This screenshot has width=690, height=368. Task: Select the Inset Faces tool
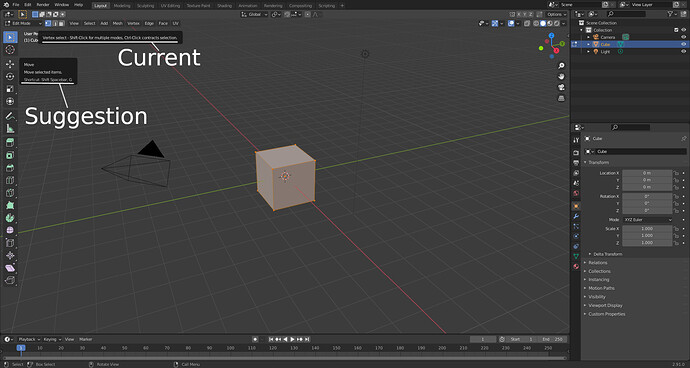(x=10, y=155)
